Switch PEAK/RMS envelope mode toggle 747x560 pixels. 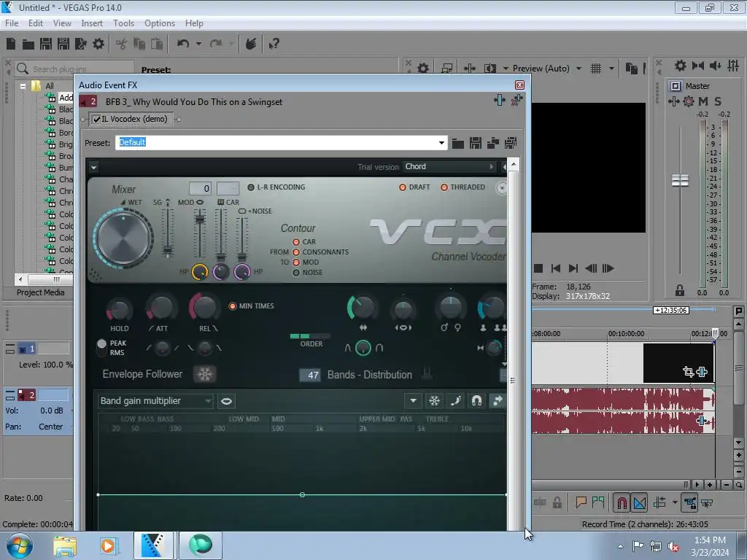pos(101,348)
